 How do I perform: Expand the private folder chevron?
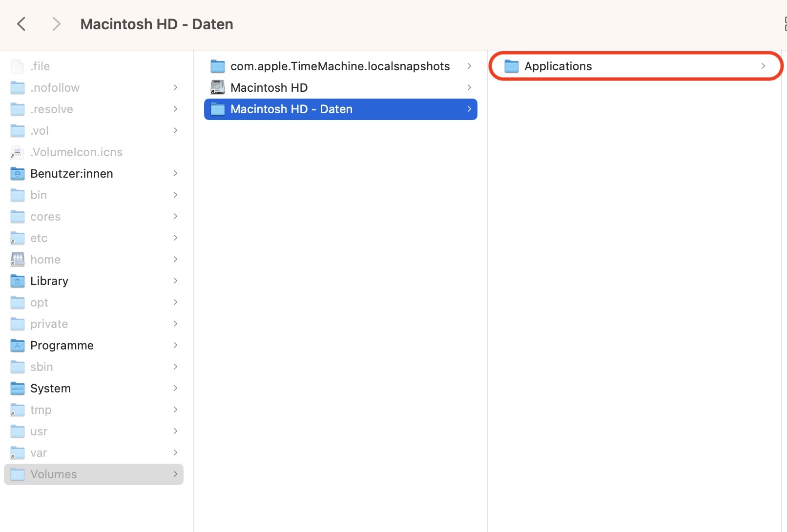[175, 324]
